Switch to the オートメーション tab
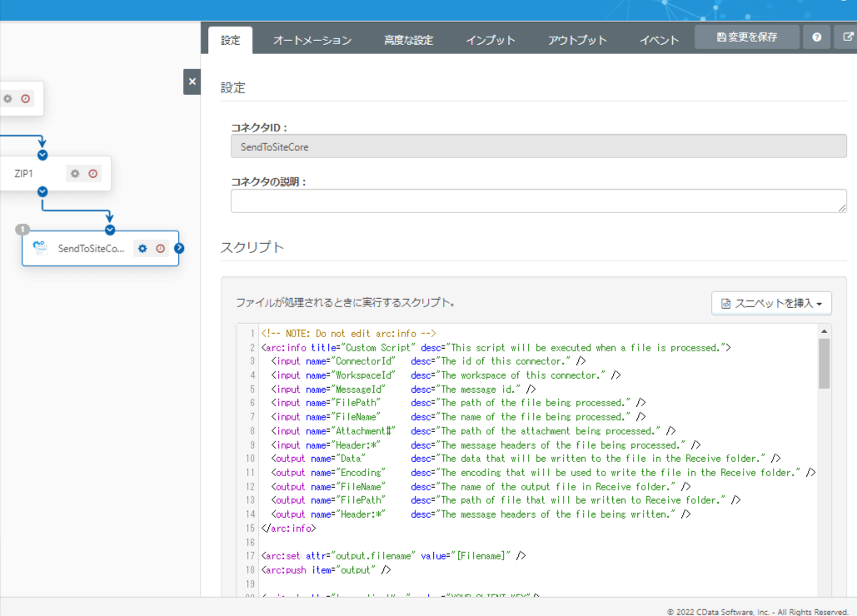Screen dimensions: 857x616 [x=312, y=40]
